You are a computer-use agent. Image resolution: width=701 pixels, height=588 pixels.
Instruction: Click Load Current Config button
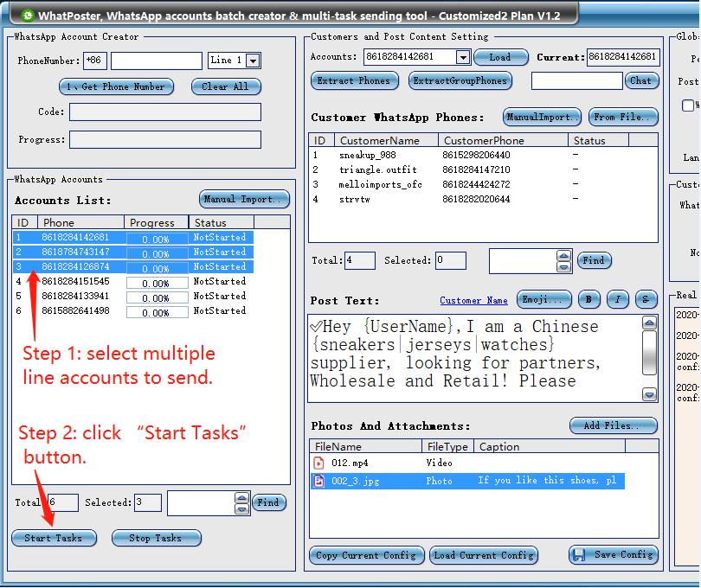(483, 555)
